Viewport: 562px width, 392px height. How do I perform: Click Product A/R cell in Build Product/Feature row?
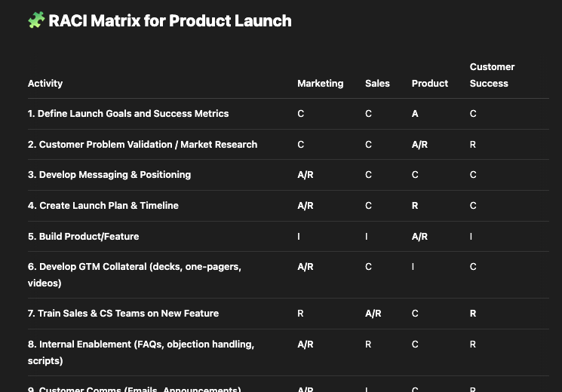coord(419,237)
